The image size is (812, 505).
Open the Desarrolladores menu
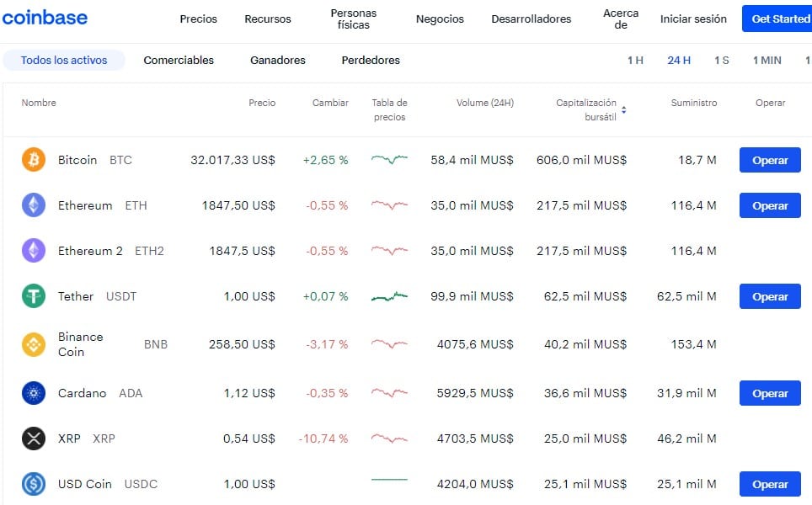point(532,19)
